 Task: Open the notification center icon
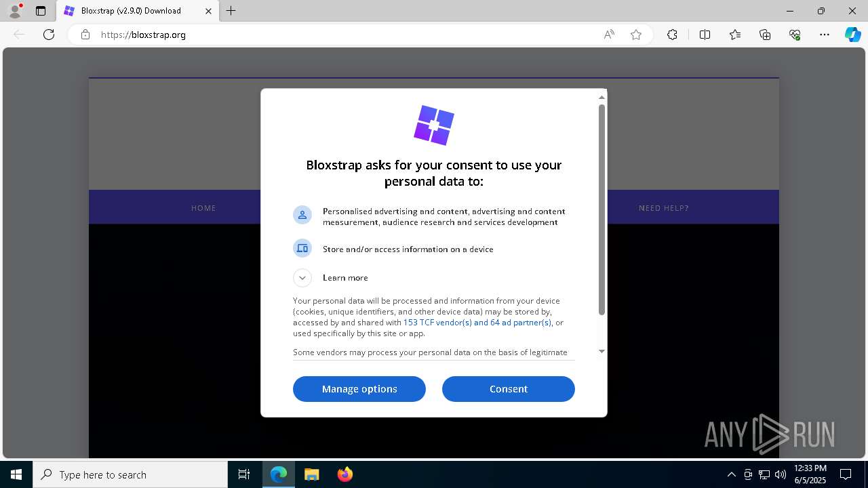click(846, 474)
